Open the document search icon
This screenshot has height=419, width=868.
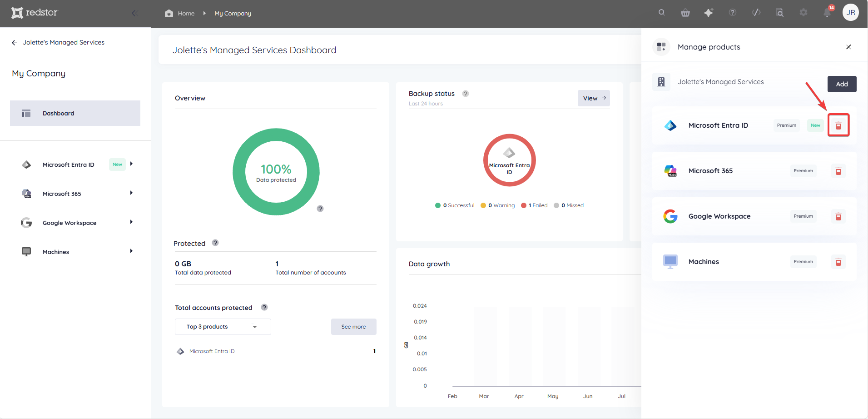[x=780, y=13]
